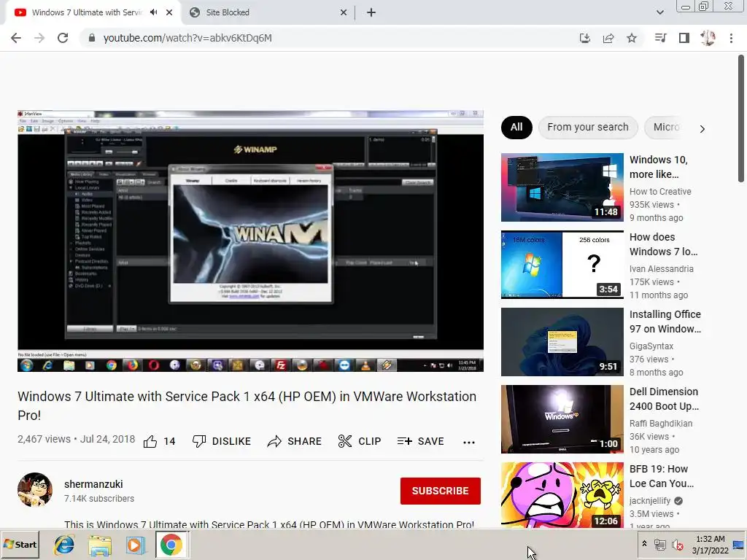Screen dimensions: 747x560
Task: Switch to the Windows 7 Ultimate tab
Action: point(93,12)
